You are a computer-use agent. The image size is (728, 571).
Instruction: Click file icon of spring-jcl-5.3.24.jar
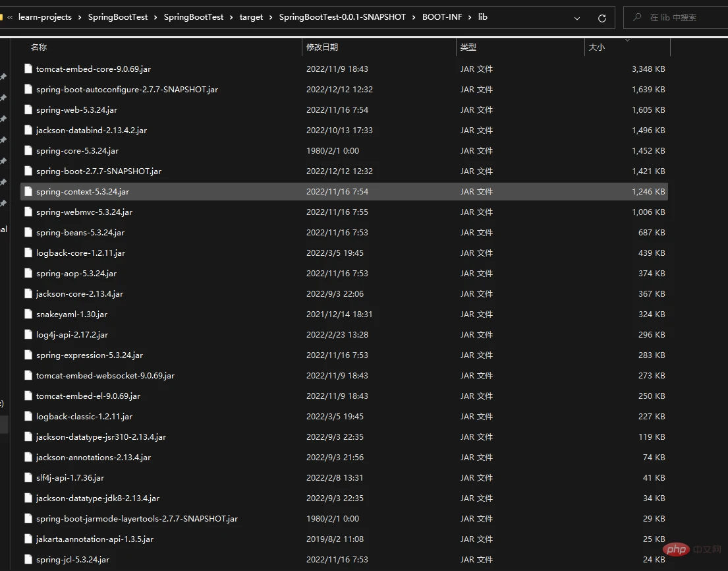(x=28, y=559)
